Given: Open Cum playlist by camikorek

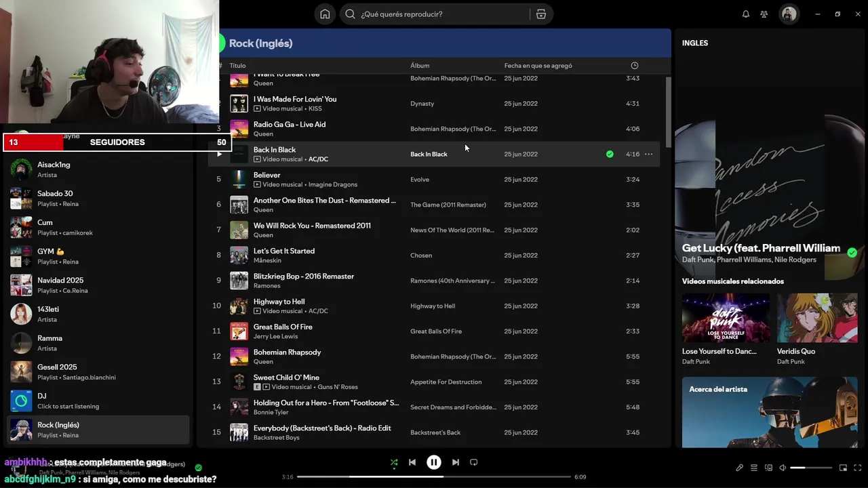Looking at the screenshot, I should click(x=98, y=227).
